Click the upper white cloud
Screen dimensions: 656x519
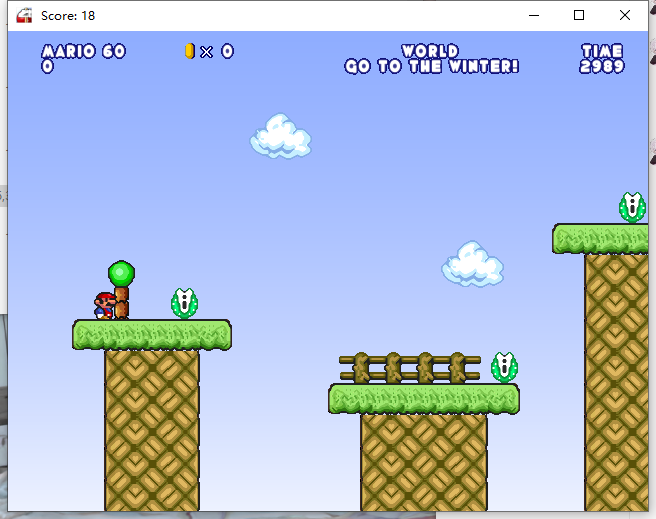(x=281, y=136)
